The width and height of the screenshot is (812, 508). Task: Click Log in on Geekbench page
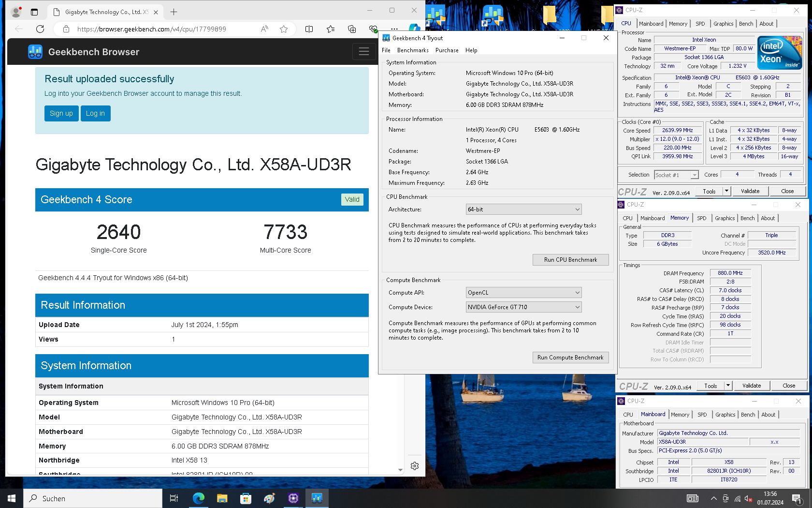coord(95,113)
